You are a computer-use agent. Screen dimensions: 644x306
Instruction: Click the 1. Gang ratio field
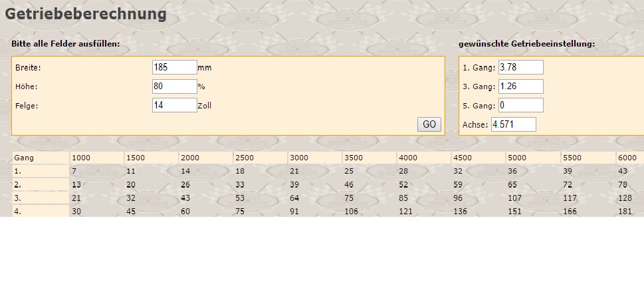point(520,67)
